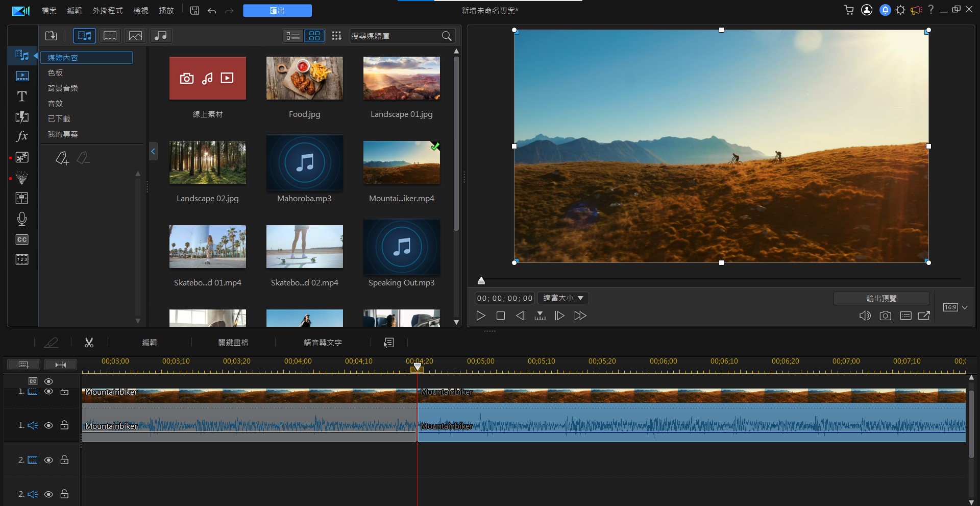
Task: Click the split clip scissors icon
Action: pos(89,343)
